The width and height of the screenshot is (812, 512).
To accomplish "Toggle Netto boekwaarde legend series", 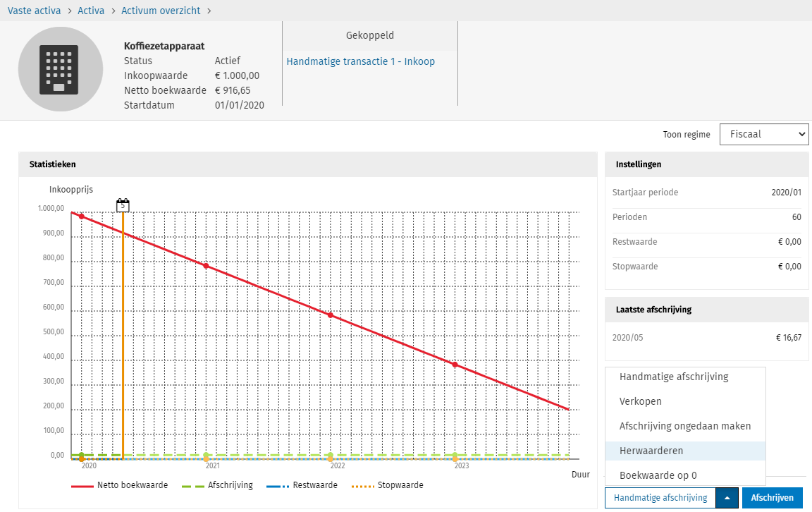I will click(120, 485).
